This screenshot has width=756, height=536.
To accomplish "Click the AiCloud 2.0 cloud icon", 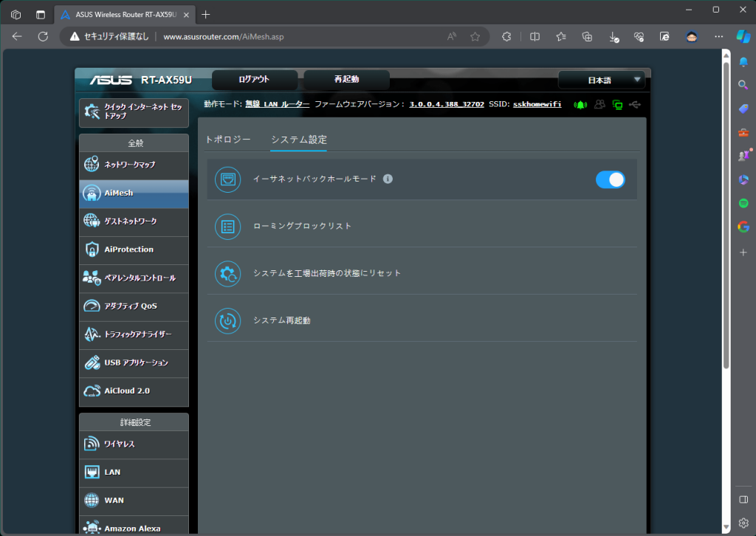I will pos(92,391).
